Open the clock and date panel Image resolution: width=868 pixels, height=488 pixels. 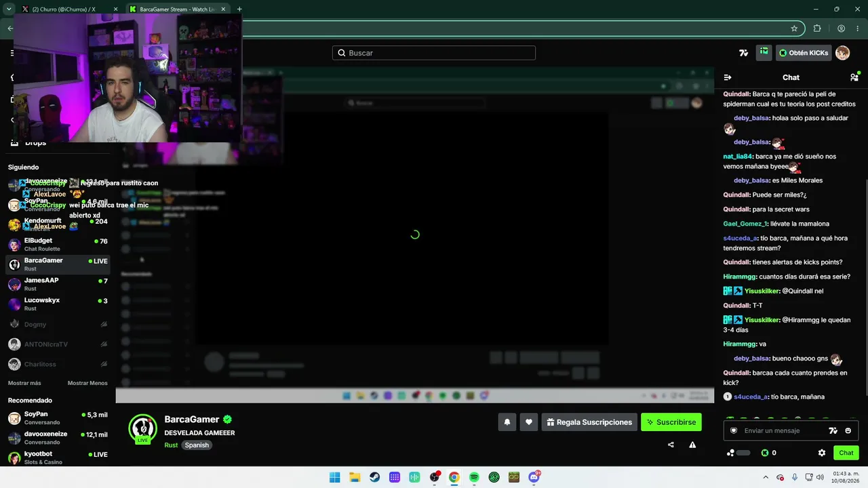click(x=846, y=477)
